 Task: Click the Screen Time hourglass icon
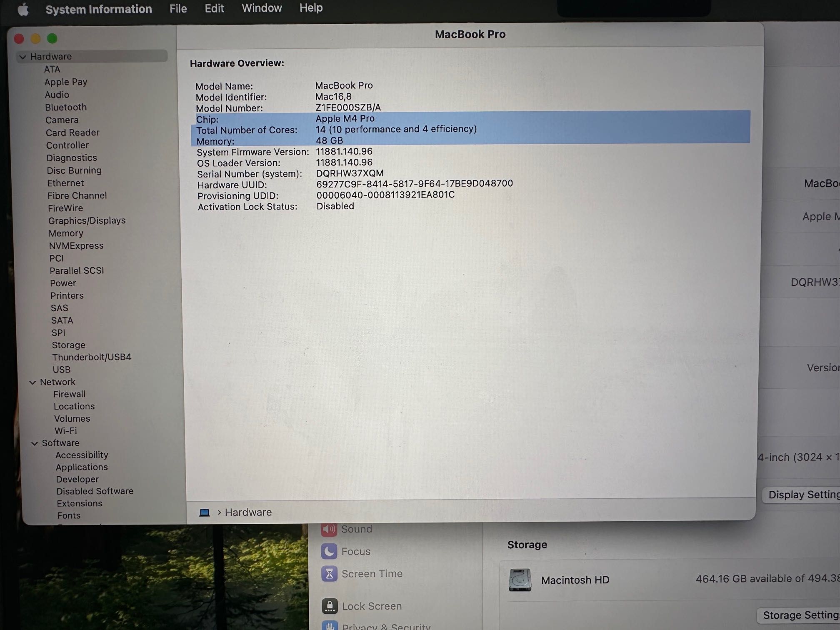pos(329,574)
